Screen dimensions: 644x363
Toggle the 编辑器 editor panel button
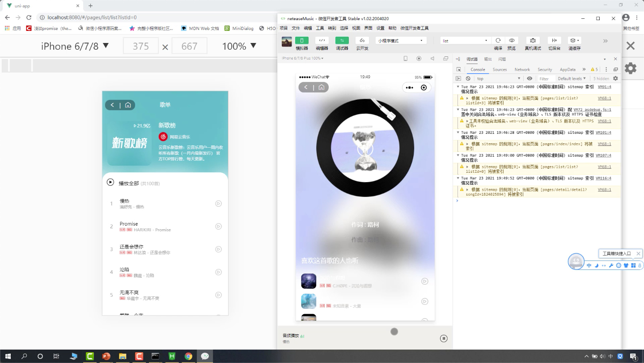point(322,40)
